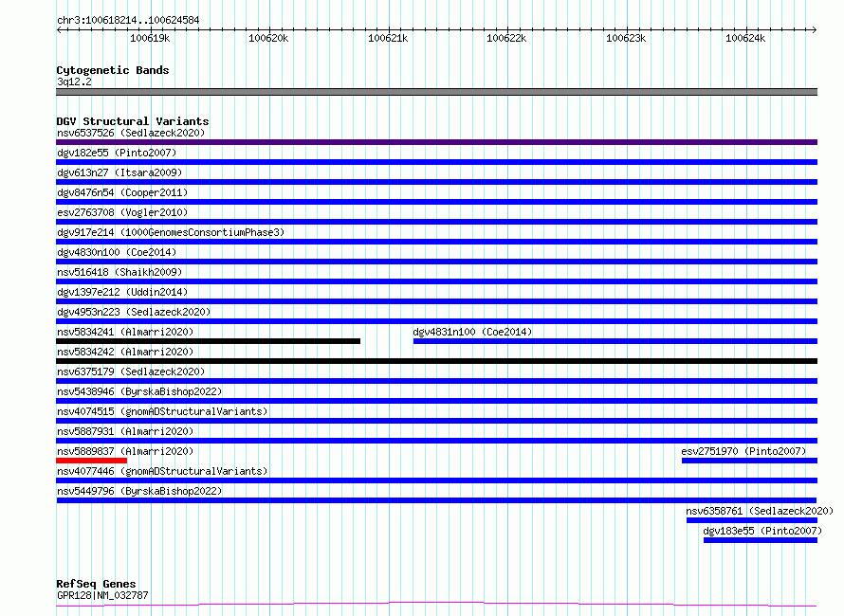Click the ruler's left scroll arrow

click(59, 29)
